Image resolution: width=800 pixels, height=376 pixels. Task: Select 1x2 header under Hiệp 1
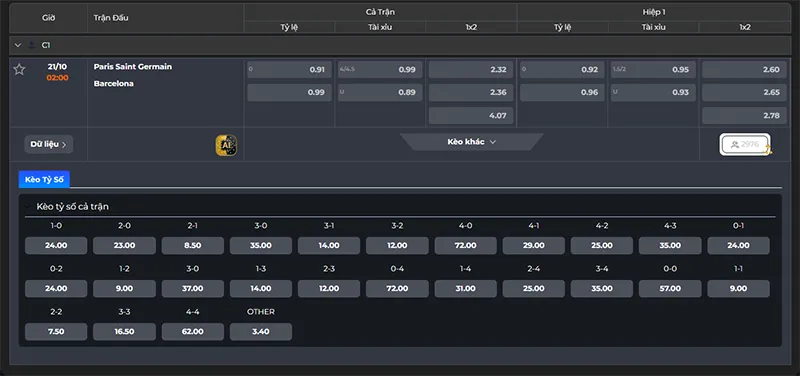coord(745,28)
